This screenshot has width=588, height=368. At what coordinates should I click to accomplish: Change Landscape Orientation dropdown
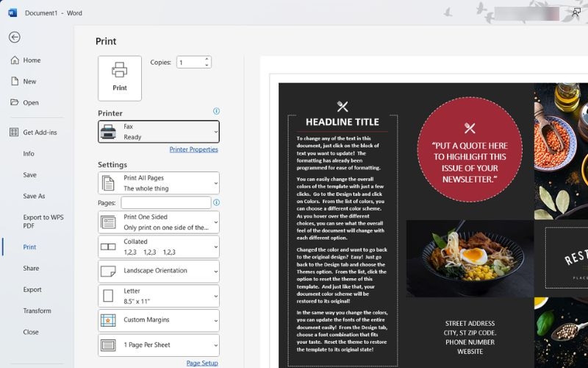click(159, 271)
